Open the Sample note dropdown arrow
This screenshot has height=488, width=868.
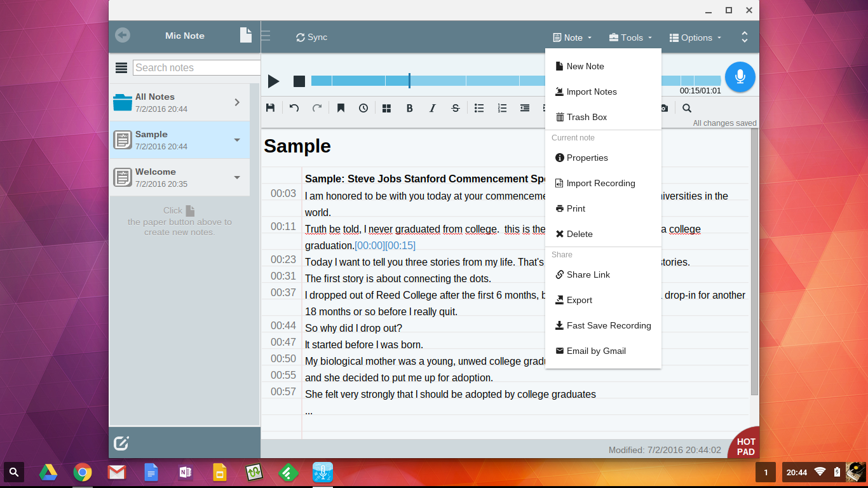click(x=237, y=140)
